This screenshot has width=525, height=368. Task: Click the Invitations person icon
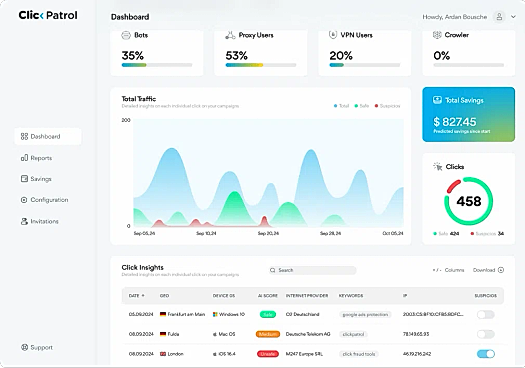[x=24, y=221]
